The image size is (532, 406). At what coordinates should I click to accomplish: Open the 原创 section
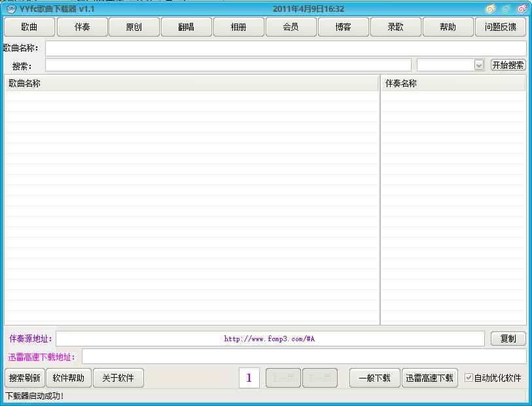(134, 27)
